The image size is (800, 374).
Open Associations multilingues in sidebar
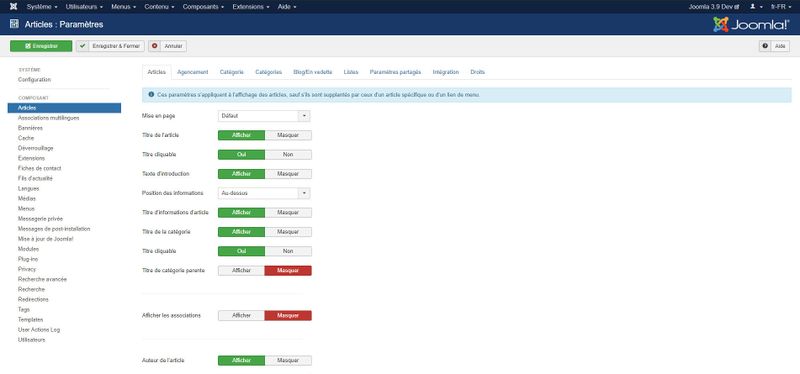[x=48, y=118]
